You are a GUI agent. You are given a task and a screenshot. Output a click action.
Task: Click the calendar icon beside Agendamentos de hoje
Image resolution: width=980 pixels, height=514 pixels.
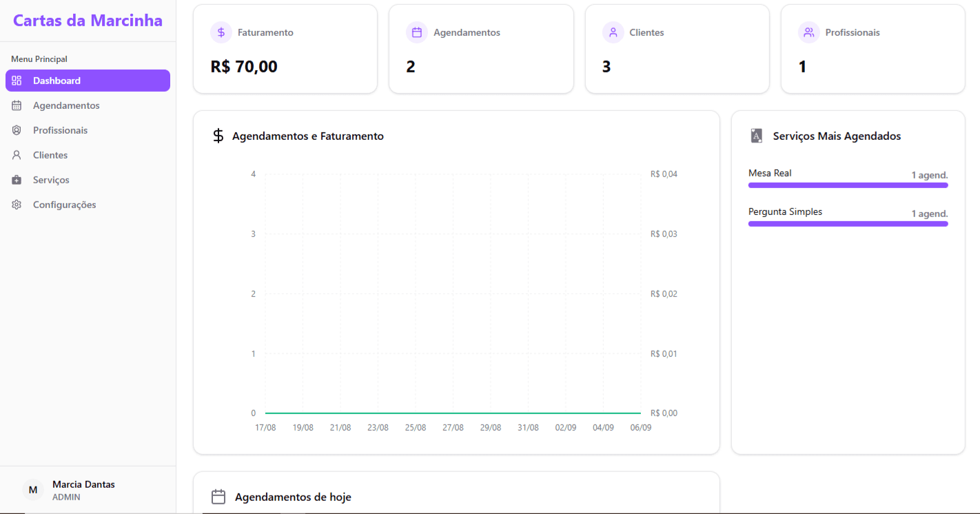click(x=218, y=497)
